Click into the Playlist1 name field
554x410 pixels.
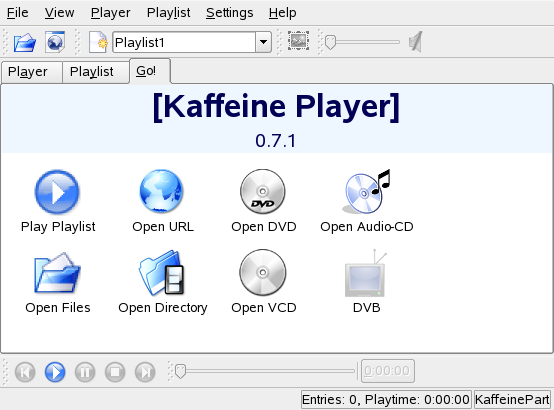click(x=184, y=42)
